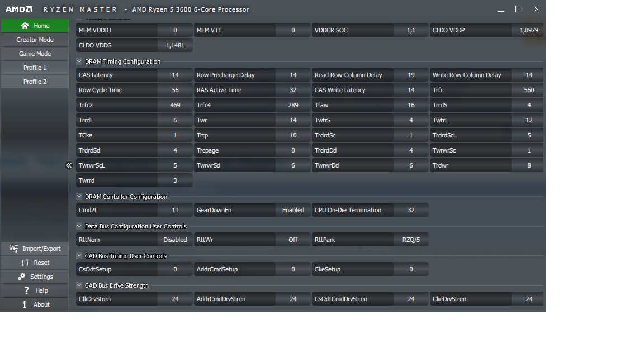Click Twrrd value 3

click(x=176, y=180)
